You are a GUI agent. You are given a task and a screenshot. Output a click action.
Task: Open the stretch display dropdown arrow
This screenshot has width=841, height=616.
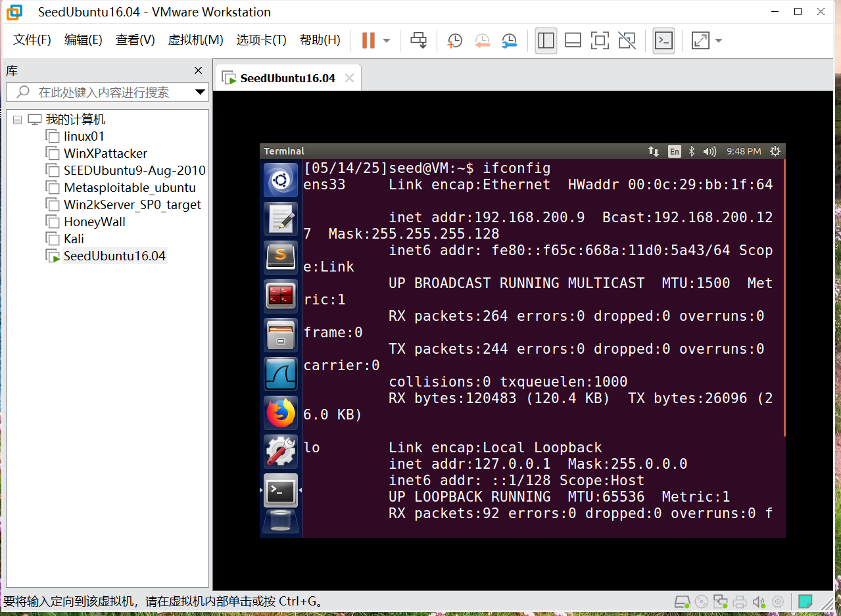tap(719, 40)
